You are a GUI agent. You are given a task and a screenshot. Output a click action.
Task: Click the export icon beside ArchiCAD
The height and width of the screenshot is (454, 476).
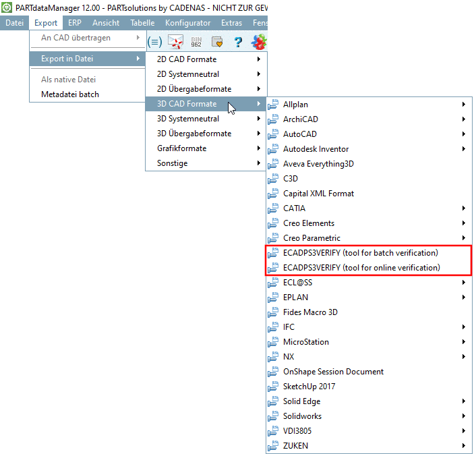pos(273,119)
